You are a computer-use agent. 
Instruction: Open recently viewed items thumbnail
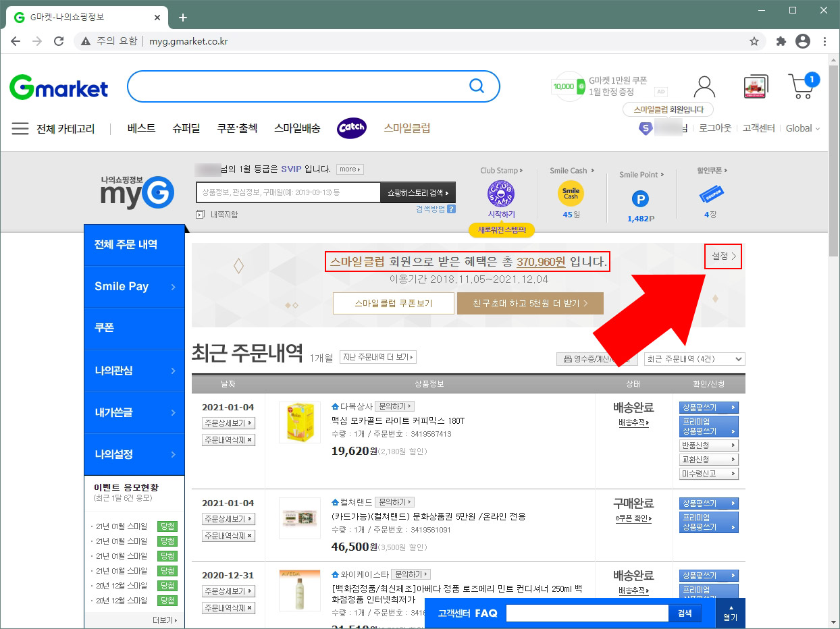(x=756, y=87)
